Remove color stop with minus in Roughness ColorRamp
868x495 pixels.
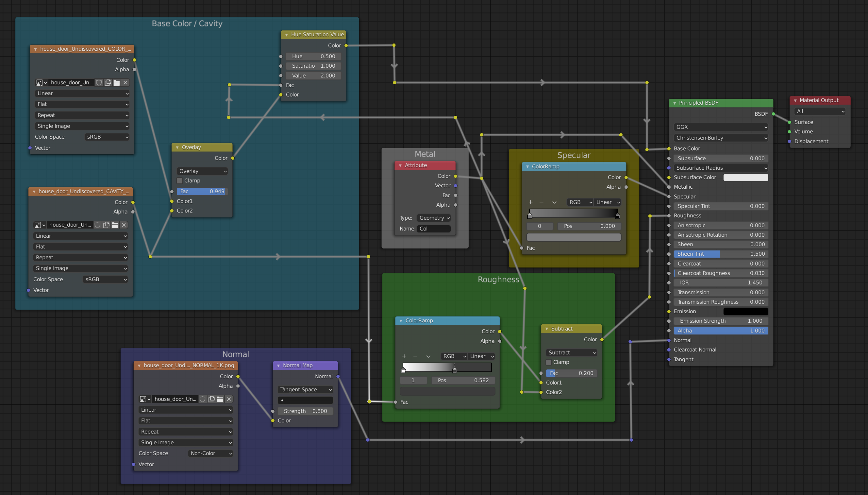(x=415, y=356)
